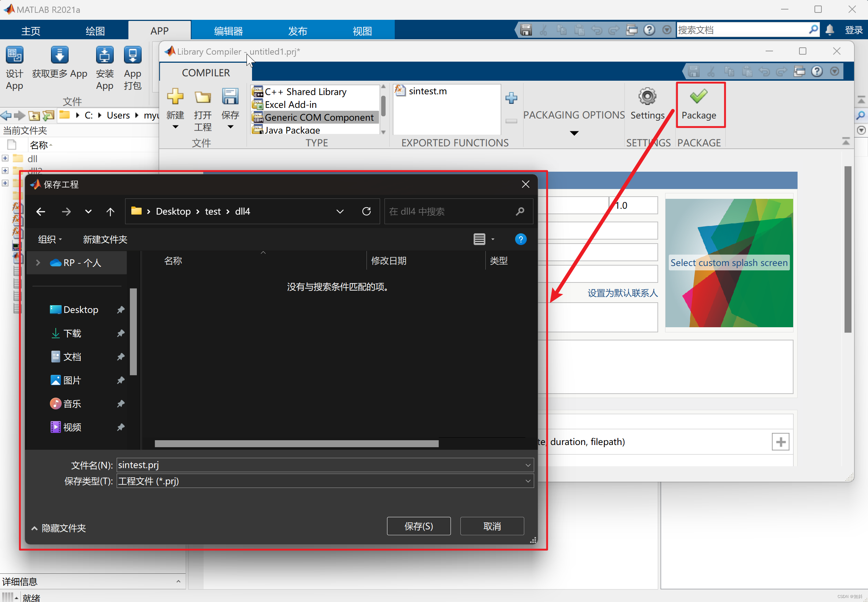
Task: Click the 设计 App icon
Action: [x=14, y=55]
